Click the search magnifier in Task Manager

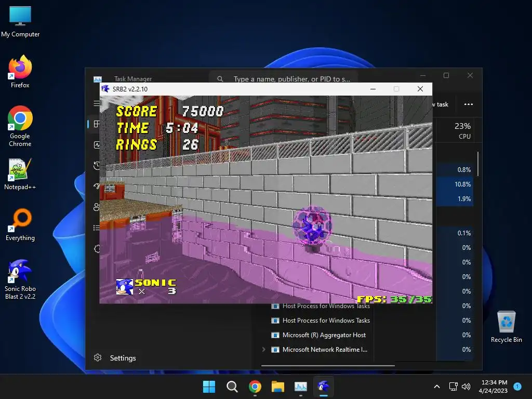pos(220,79)
